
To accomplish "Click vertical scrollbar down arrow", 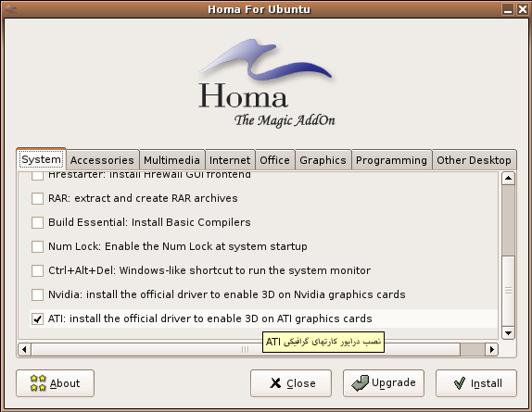I will click(508, 333).
